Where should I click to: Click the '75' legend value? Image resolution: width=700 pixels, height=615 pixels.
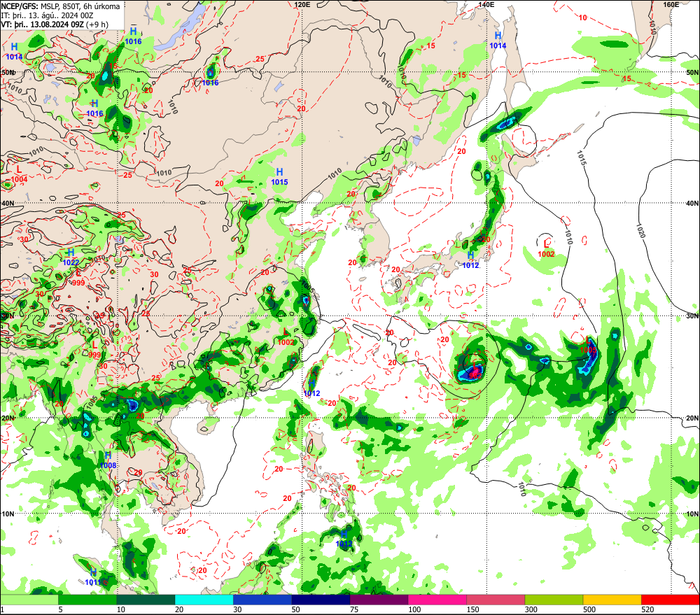pos(354,609)
